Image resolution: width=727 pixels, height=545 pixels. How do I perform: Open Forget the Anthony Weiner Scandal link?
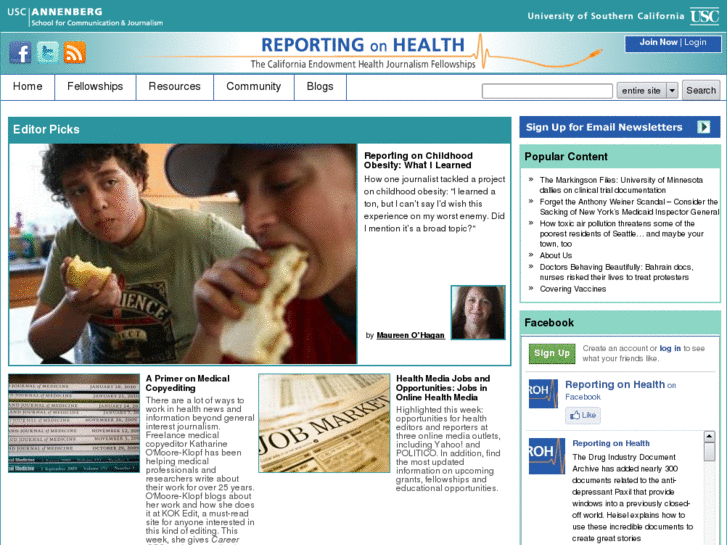click(x=629, y=207)
